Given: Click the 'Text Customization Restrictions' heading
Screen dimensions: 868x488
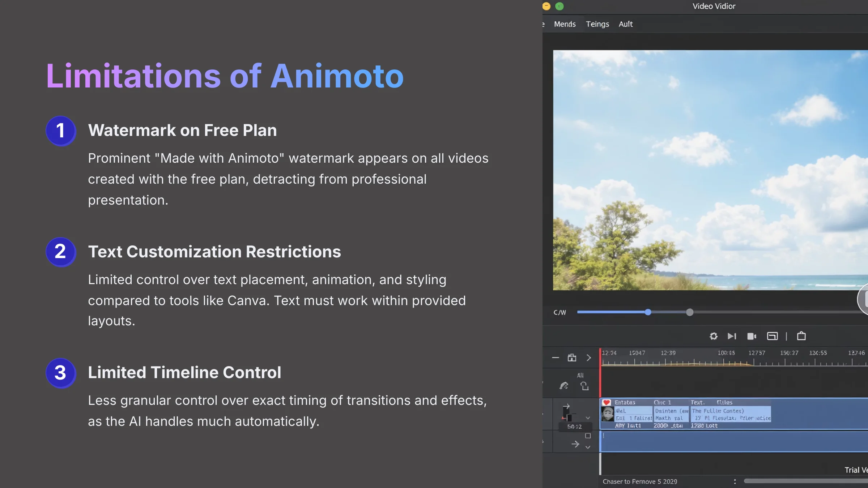Looking at the screenshot, I should [x=214, y=252].
